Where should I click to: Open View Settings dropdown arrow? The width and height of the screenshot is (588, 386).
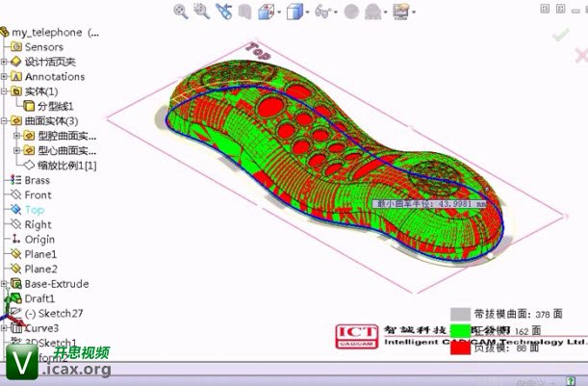(x=414, y=13)
